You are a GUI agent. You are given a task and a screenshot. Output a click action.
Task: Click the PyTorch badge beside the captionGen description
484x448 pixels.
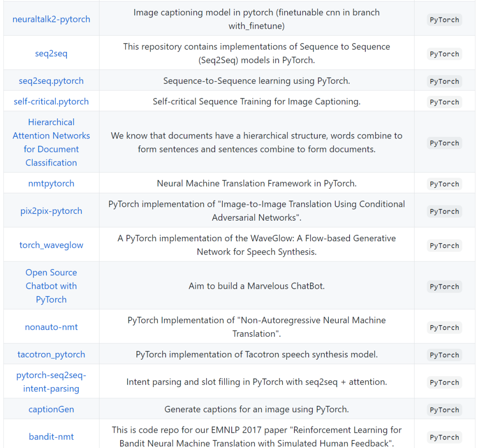[444, 409]
